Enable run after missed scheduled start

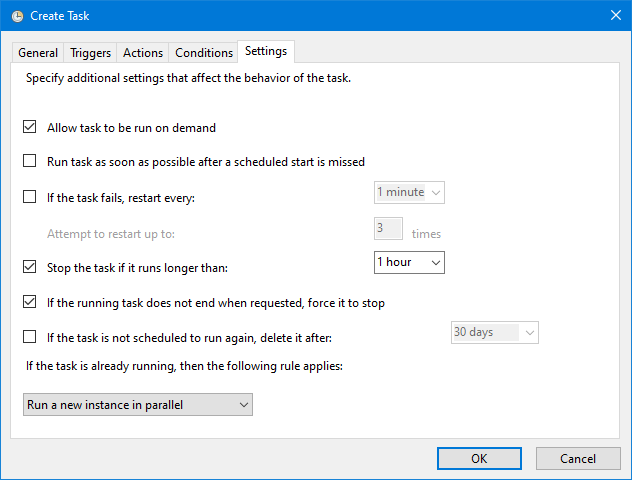(30, 161)
